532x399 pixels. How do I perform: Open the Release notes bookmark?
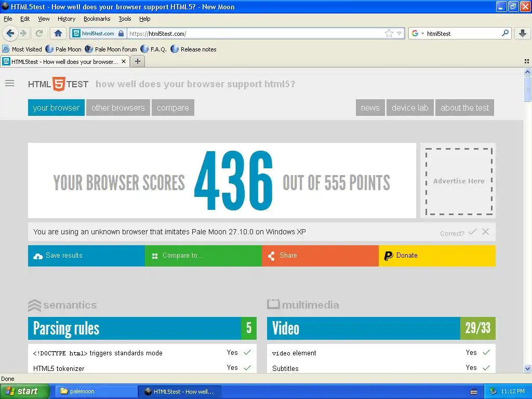(194, 49)
